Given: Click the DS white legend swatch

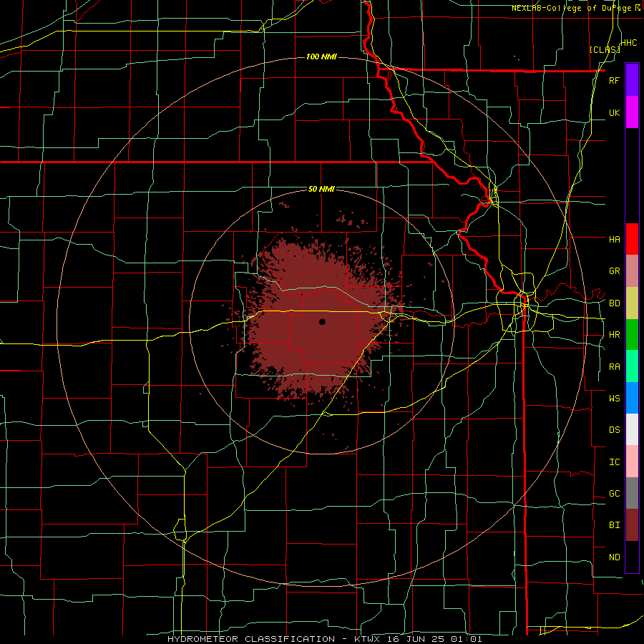Looking at the screenshot, I should pyautogui.click(x=632, y=429).
